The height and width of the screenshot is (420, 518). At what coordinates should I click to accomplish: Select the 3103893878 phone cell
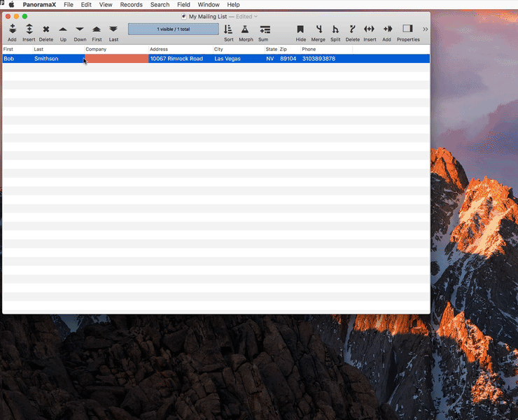pyautogui.click(x=326, y=59)
